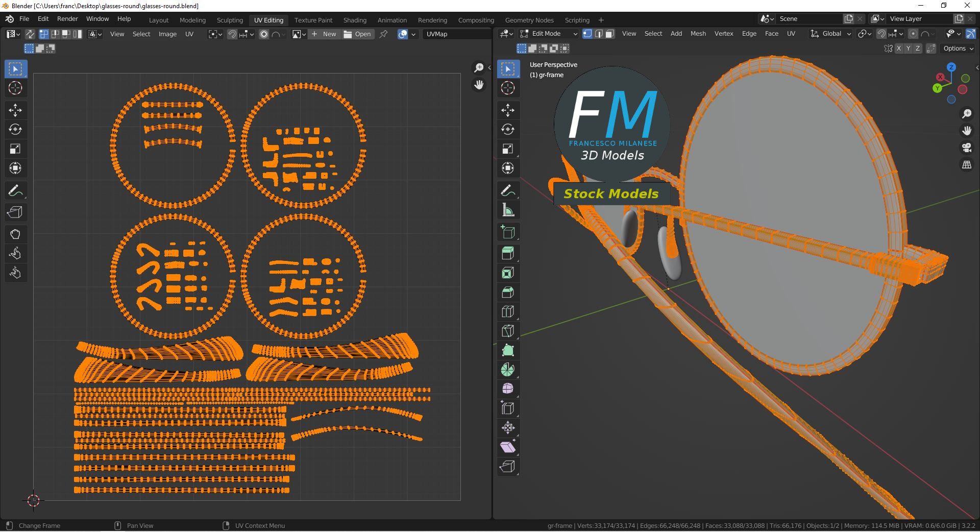The image size is (980, 532).
Task: Click the New image button
Action: (324, 34)
